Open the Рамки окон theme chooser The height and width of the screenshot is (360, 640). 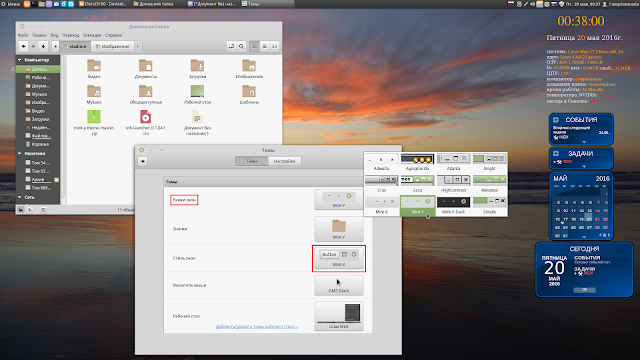click(339, 200)
